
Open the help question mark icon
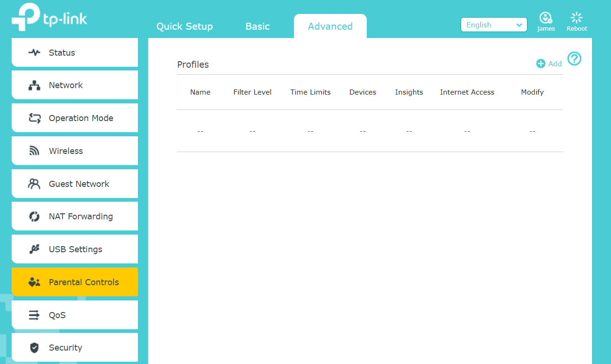574,59
